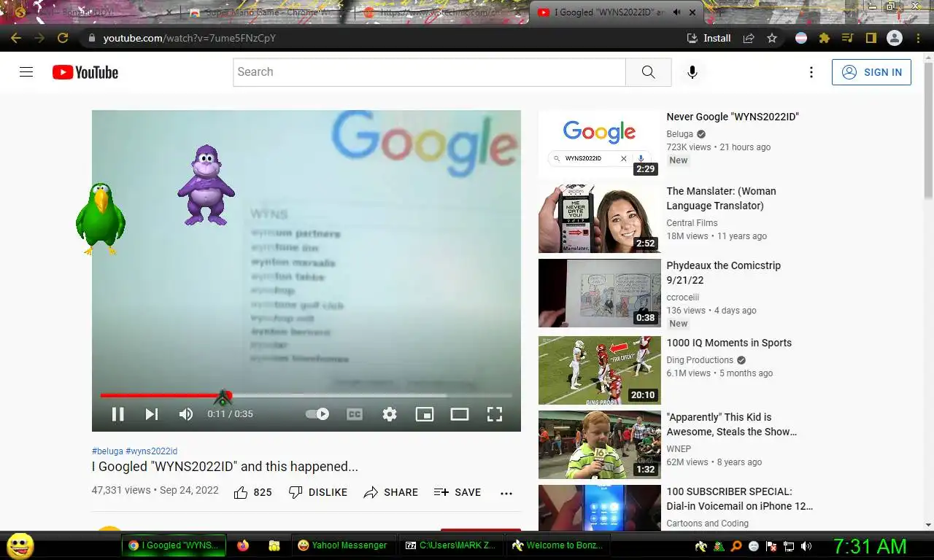Screen dimensions: 934x560
Task: Open more actions ellipsis under video
Action: tap(506, 493)
